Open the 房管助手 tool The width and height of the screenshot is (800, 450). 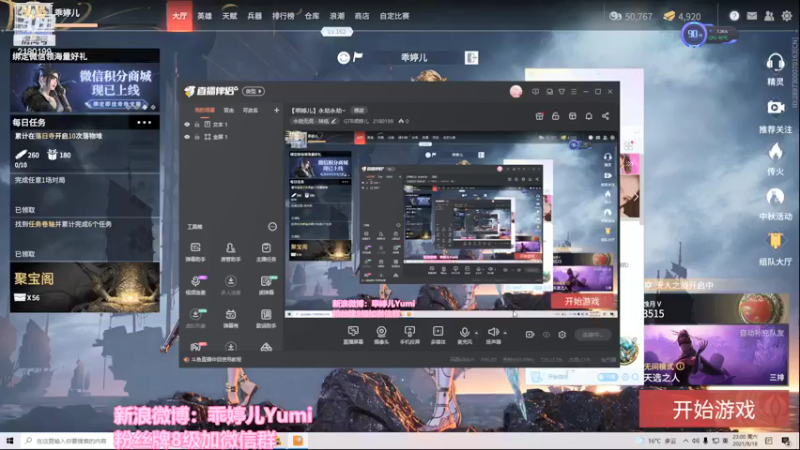coord(231,252)
